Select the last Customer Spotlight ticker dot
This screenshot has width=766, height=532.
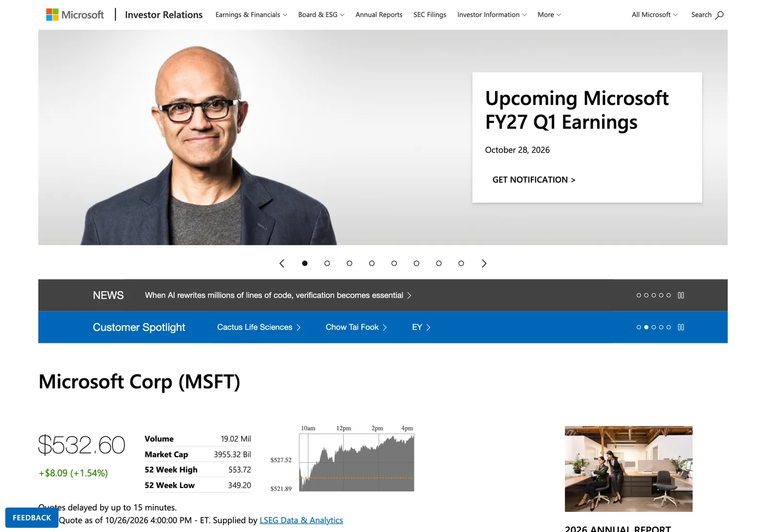click(x=668, y=328)
